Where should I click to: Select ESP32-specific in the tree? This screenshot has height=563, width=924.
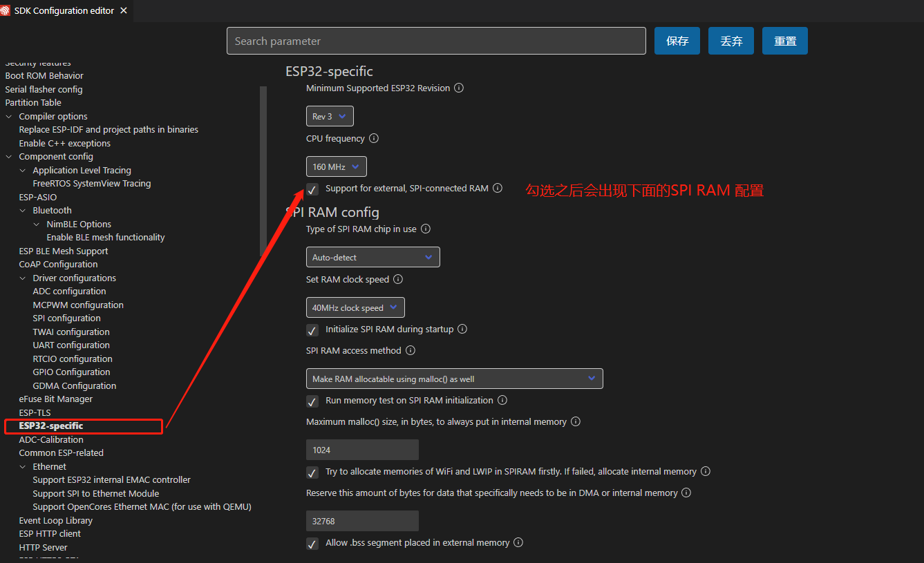tap(51, 426)
